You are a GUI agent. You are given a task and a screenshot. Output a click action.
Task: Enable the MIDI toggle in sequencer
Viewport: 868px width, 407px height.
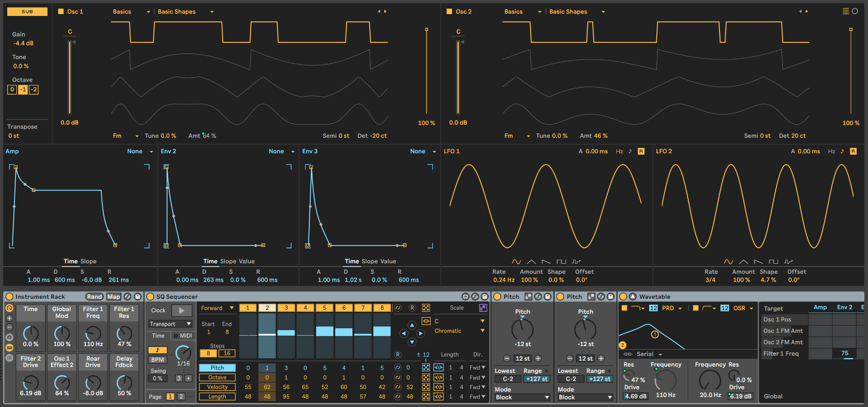183,336
